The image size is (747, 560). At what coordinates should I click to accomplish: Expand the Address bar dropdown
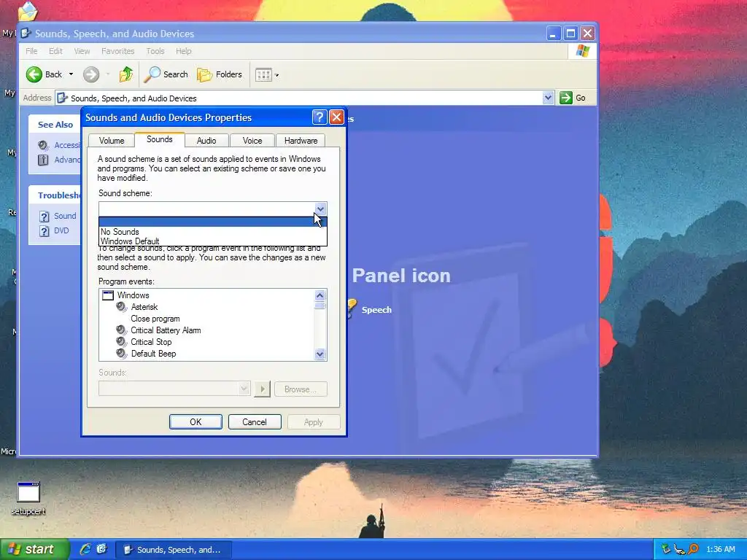coord(548,98)
